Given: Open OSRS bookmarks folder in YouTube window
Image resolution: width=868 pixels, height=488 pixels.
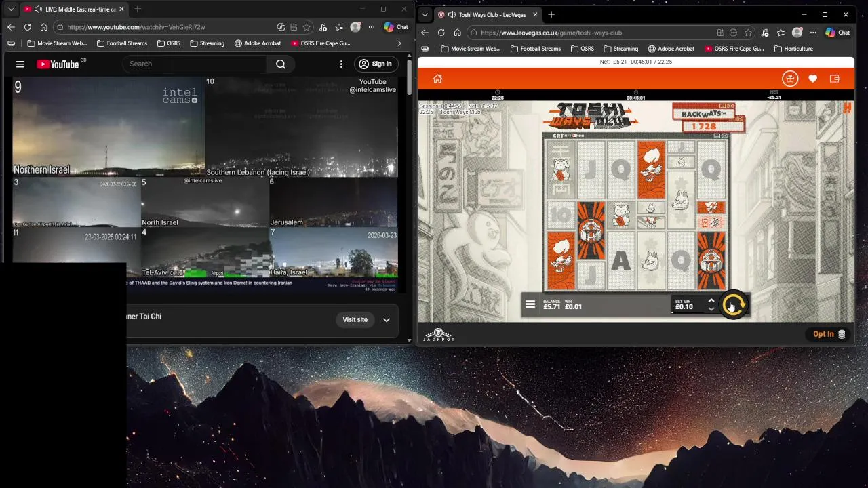Looking at the screenshot, I should pyautogui.click(x=168, y=43).
